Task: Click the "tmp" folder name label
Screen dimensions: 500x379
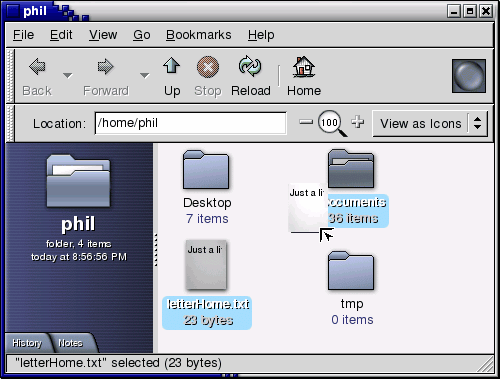Action: 352,304
